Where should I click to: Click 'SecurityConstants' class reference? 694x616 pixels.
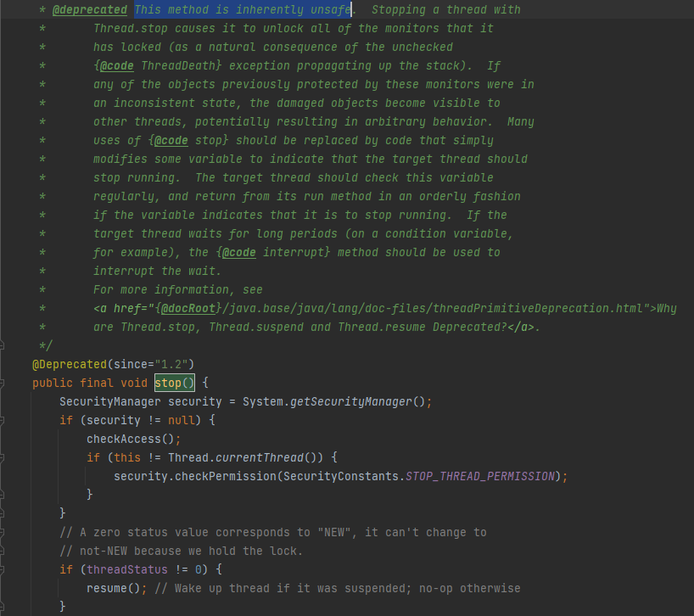point(341,476)
